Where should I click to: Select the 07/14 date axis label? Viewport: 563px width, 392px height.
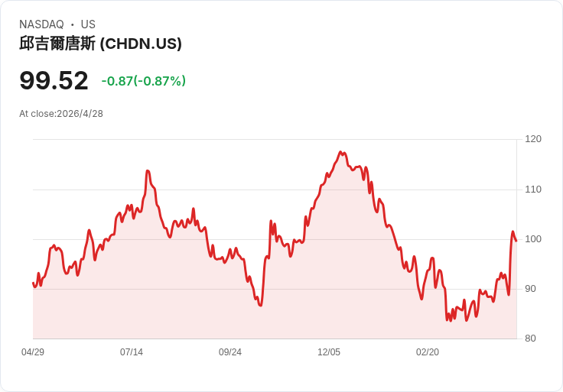click(132, 352)
